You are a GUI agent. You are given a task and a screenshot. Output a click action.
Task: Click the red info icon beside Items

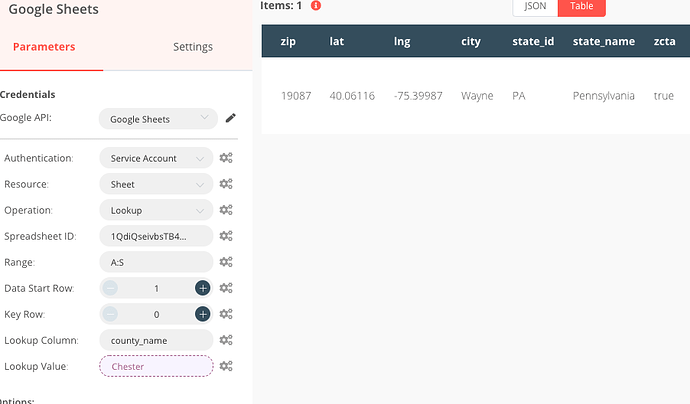pos(316,5)
